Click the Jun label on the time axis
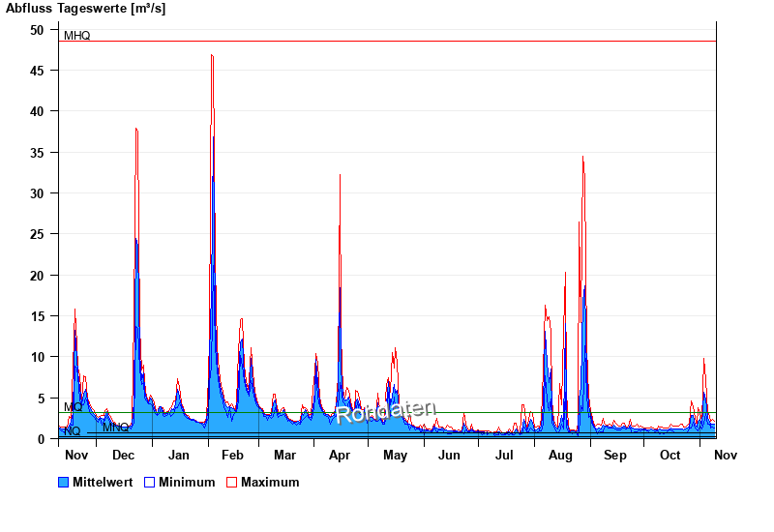 (450, 455)
